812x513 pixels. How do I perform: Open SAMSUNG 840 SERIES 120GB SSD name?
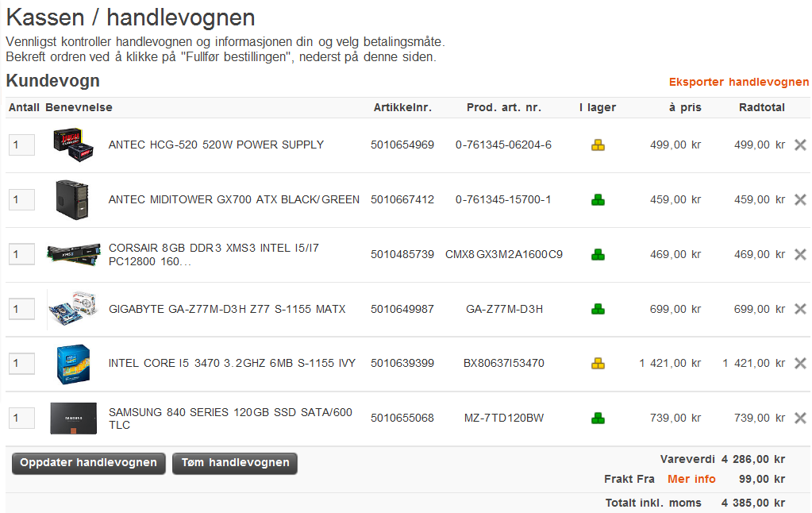[230, 418]
